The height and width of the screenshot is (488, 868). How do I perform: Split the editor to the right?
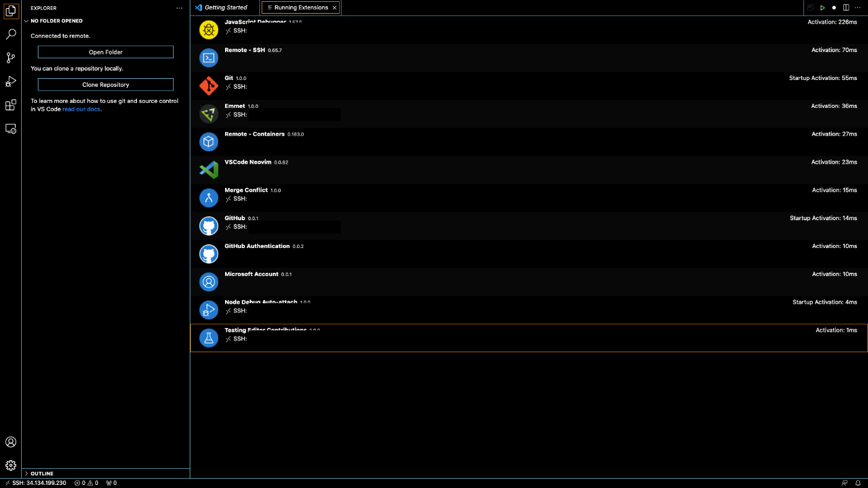846,8
